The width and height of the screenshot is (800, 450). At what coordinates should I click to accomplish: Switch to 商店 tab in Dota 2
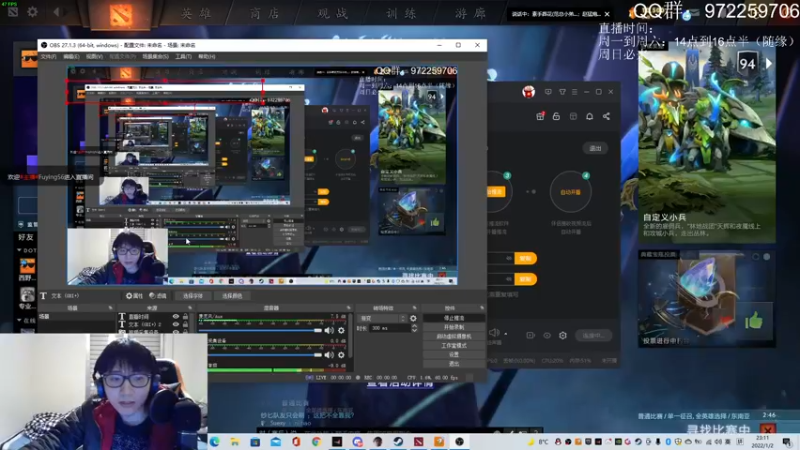pyautogui.click(x=265, y=13)
